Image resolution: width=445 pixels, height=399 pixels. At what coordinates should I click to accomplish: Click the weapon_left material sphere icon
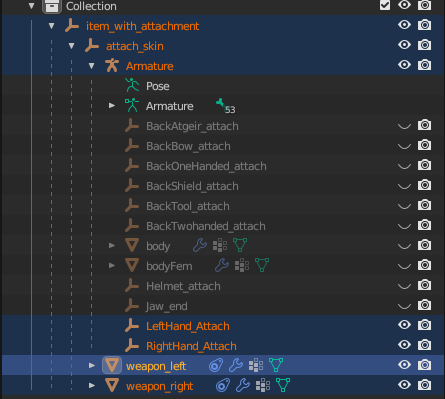216,366
